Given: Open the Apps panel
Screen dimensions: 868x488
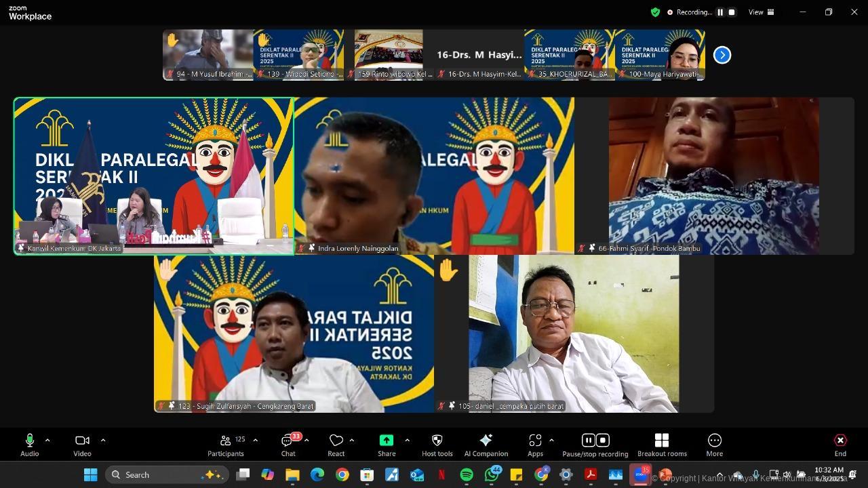Looking at the screenshot, I should click(x=535, y=445).
